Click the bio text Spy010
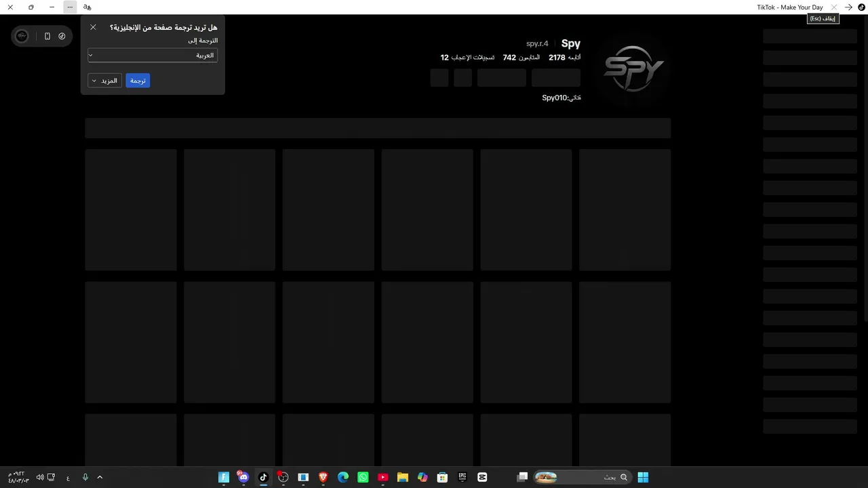This screenshot has height=488, width=868. click(561, 98)
